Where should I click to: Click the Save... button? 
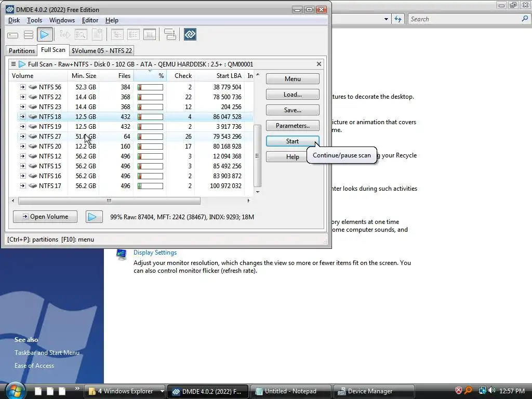292,110
